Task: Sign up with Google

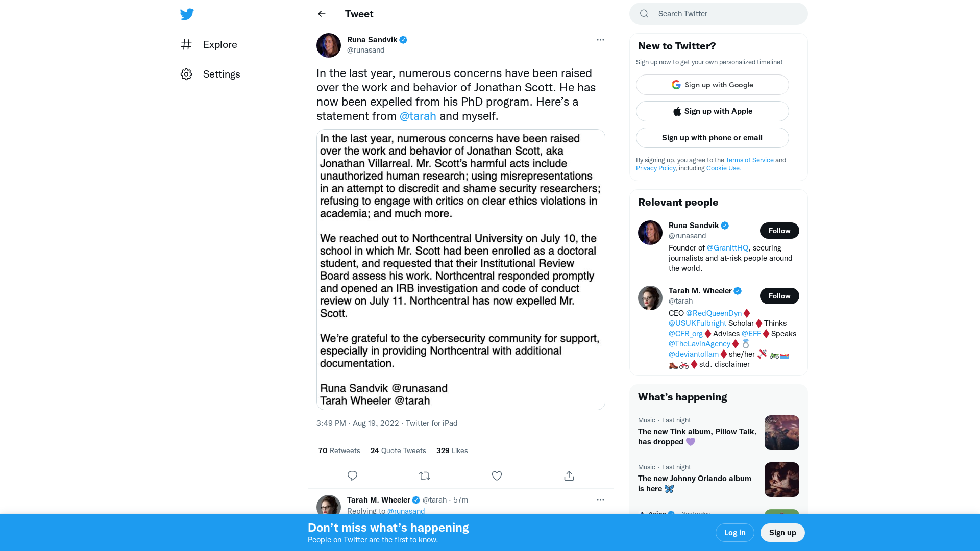Action: pos(712,85)
